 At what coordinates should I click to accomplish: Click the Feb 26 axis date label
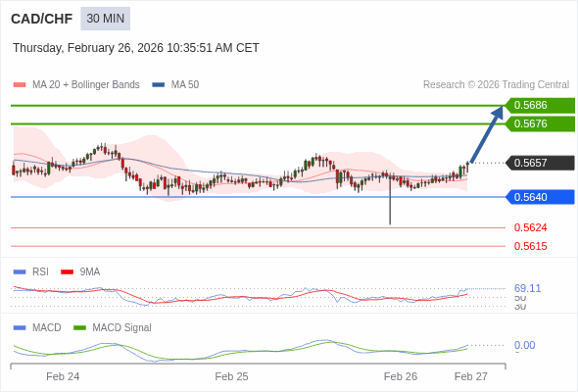click(401, 376)
